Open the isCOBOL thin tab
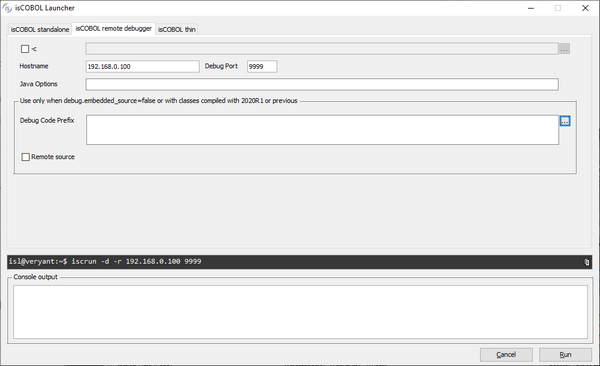This screenshot has width=600, height=366. pyautogui.click(x=177, y=29)
